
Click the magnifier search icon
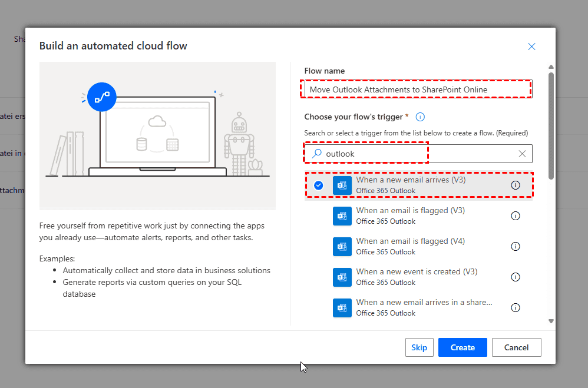317,153
